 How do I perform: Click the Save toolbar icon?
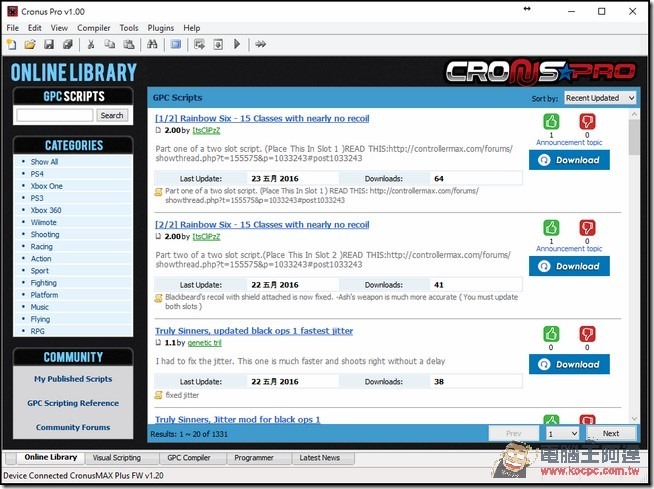pos(48,44)
